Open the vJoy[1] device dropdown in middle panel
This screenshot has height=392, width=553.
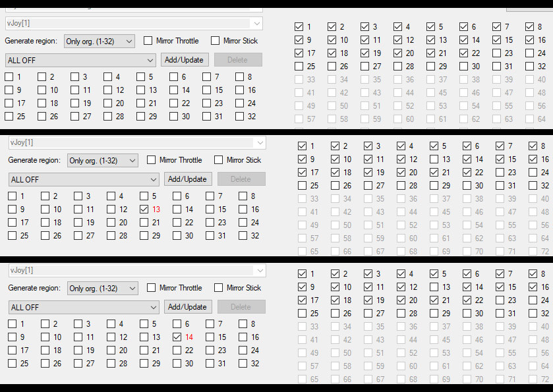pos(137,143)
